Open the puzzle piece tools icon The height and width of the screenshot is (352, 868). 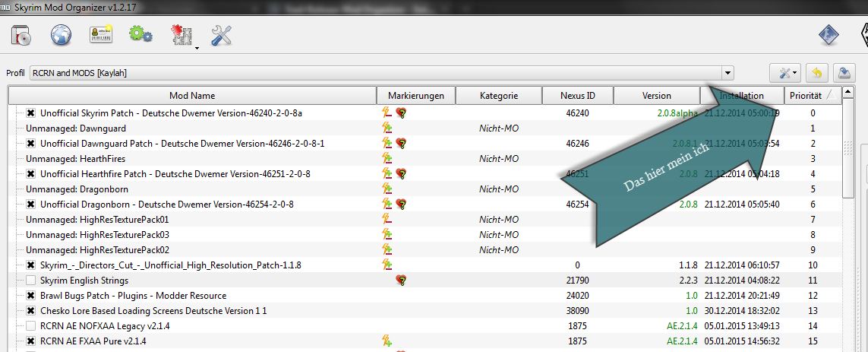[181, 36]
